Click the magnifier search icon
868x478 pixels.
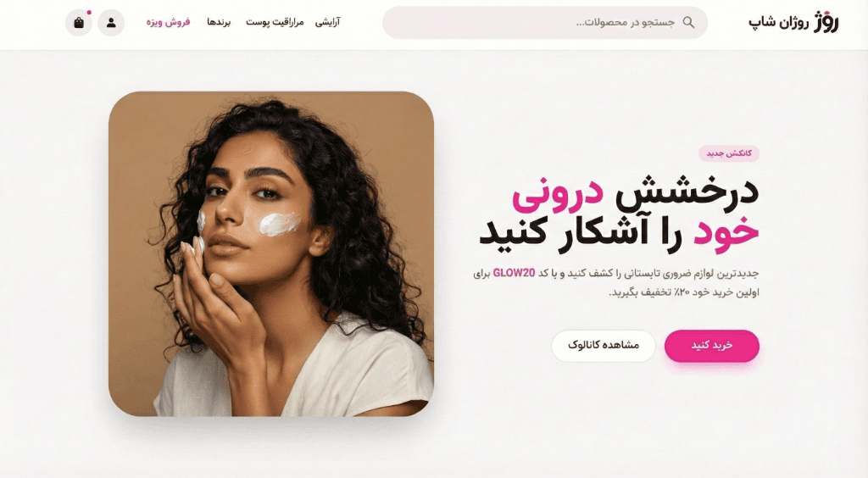pyautogui.click(x=688, y=22)
